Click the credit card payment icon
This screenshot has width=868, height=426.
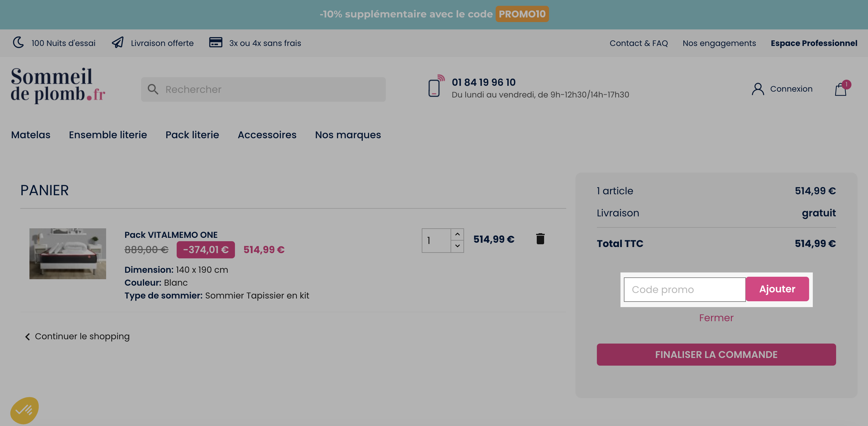[216, 43]
